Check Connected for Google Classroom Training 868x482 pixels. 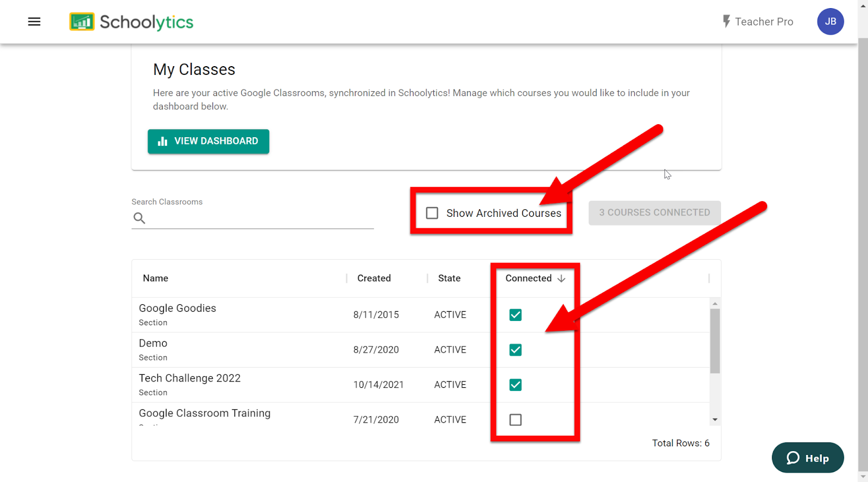(515, 420)
